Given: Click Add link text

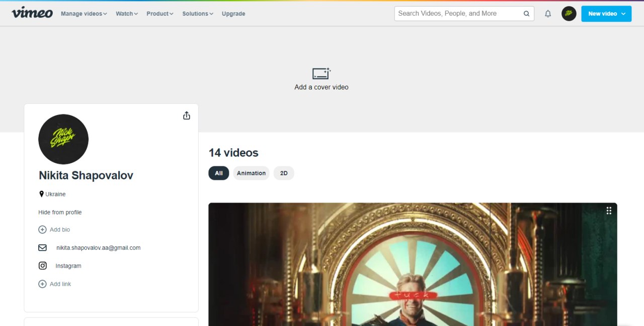Looking at the screenshot, I should pyautogui.click(x=60, y=284).
